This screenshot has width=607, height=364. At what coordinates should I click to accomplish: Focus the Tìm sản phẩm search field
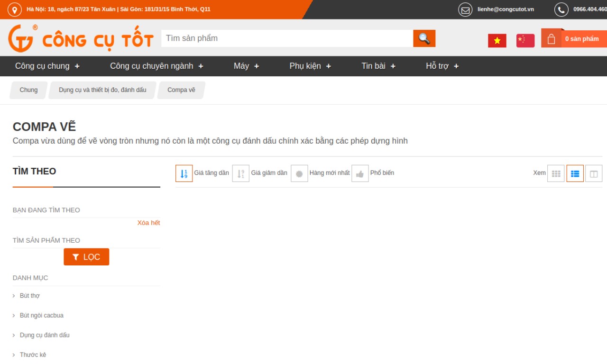coord(287,38)
